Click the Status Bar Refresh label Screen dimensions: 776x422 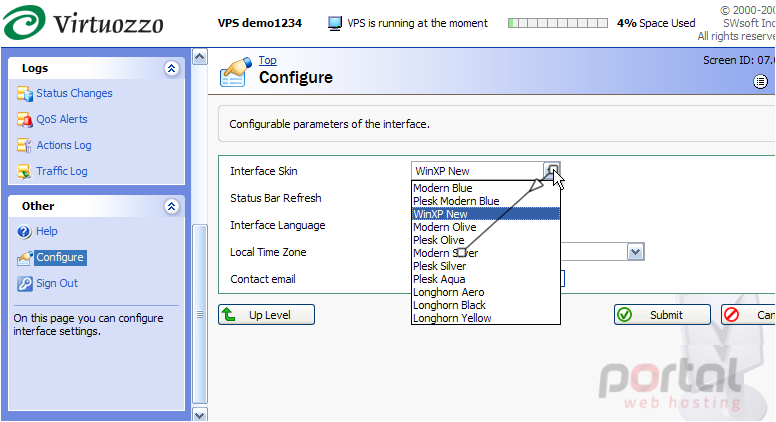[x=276, y=198]
